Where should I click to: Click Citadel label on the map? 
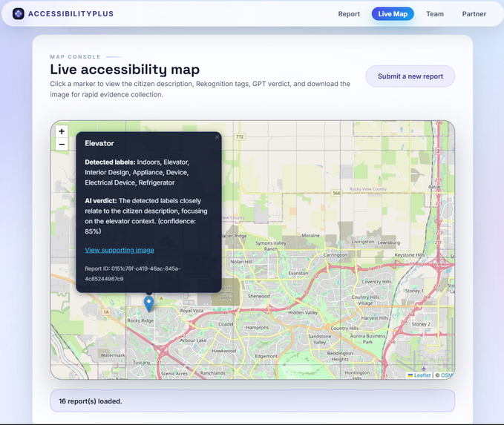click(226, 324)
